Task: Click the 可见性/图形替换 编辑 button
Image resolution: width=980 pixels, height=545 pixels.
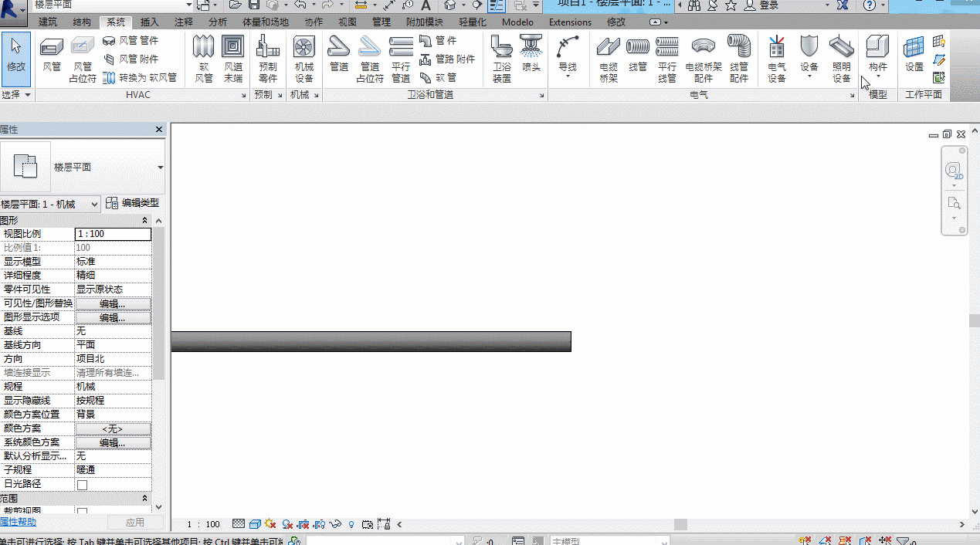Action: coord(113,303)
